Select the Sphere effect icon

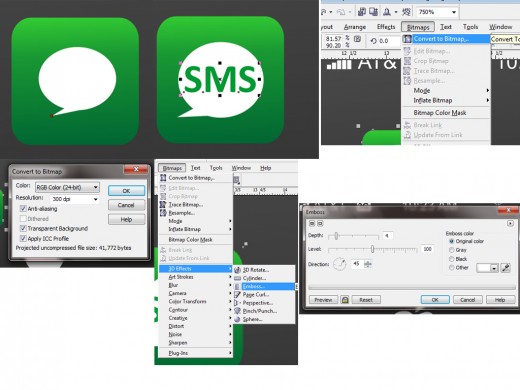pyautogui.click(x=237, y=319)
